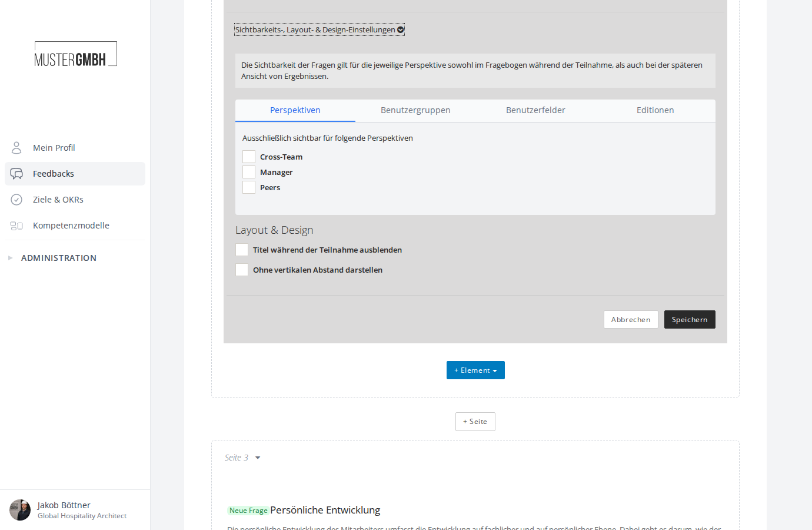
Task: Click the Ziele & OKRs checkmark icon
Action: 16,200
